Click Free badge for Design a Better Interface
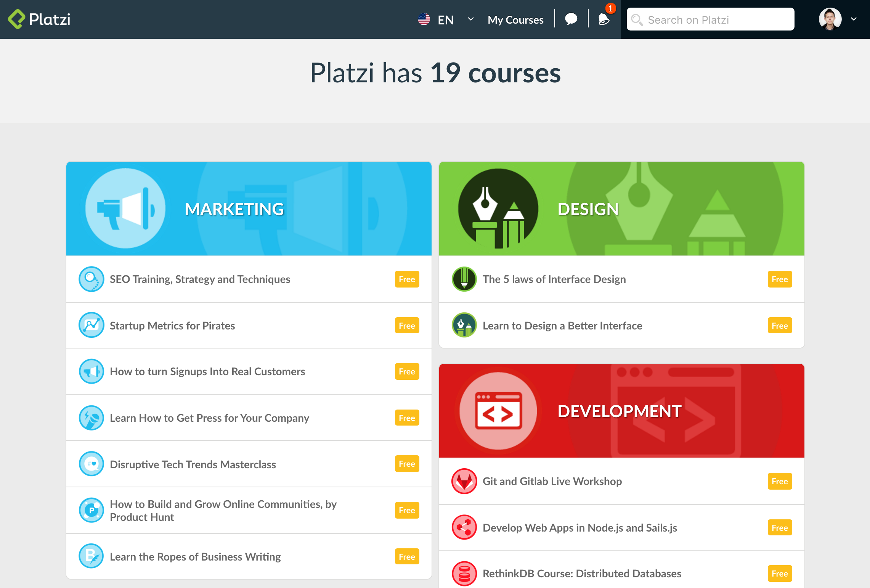Screen dimensions: 870x588 [780, 326]
